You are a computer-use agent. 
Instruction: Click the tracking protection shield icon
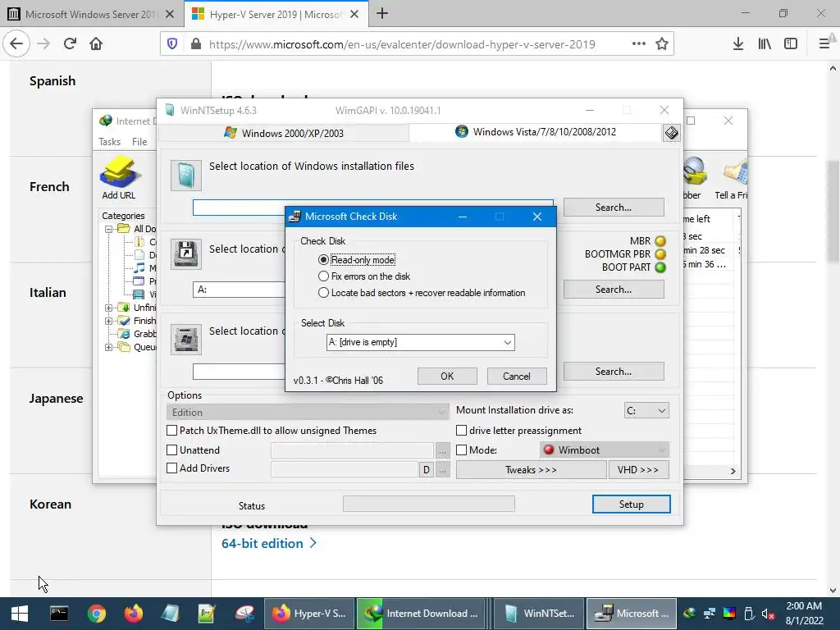click(x=172, y=44)
